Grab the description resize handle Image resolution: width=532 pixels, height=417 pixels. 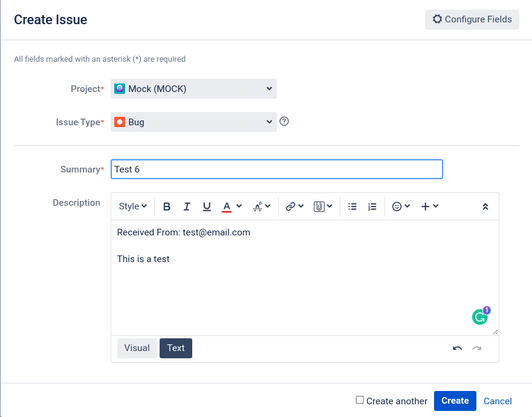click(495, 332)
